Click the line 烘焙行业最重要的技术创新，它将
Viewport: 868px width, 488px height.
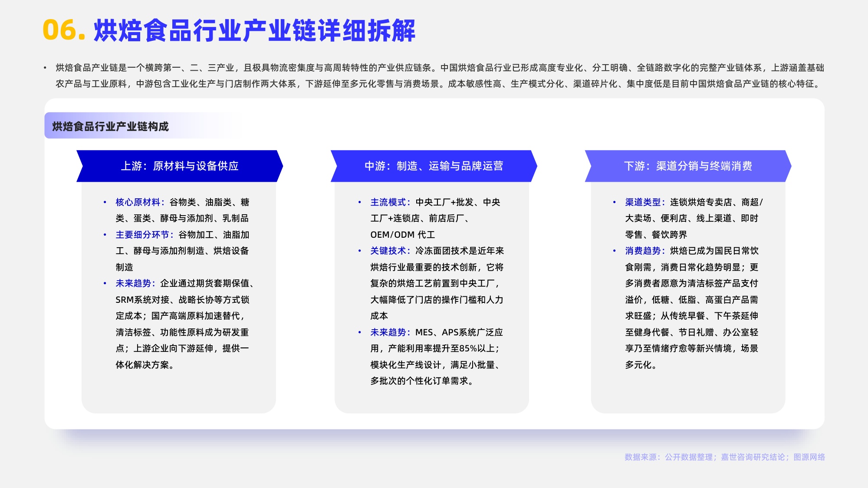pyautogui.click(x=437, y=267)
